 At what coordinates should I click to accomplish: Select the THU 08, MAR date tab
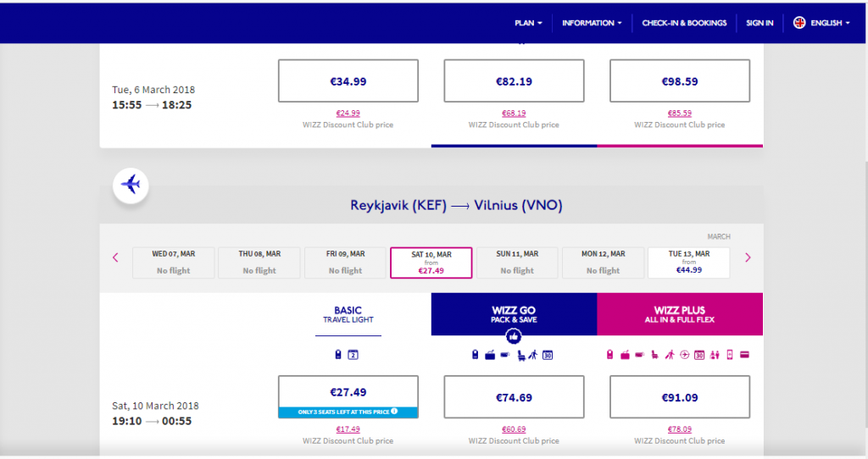259,263
